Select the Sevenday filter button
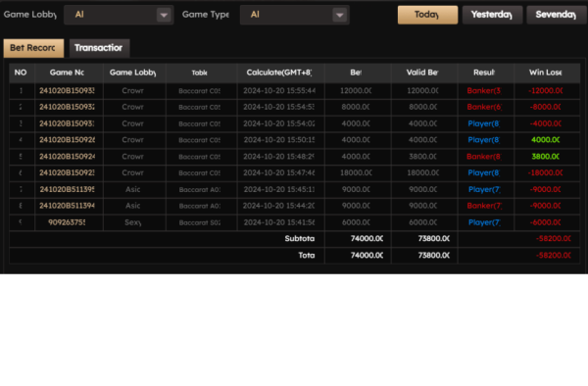Image resolution: width=588 pixels, height=386 pixels. pos(557,15)
